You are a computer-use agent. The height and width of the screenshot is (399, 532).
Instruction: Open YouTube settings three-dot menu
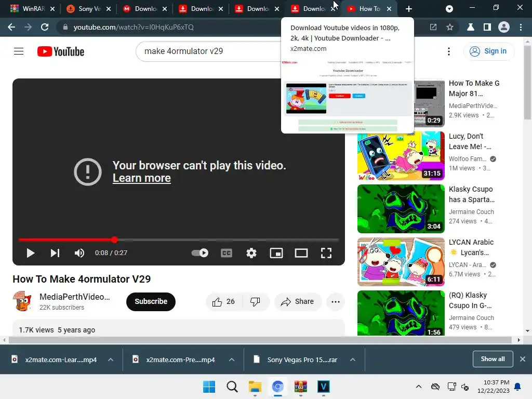coord(449,51)
